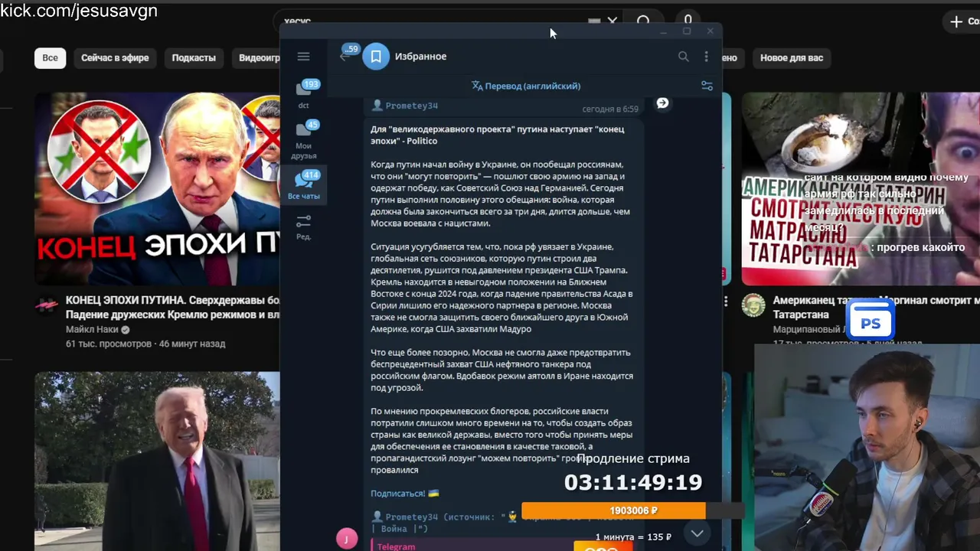Viewport: 980px width, 551px height.
Task: Open the Американец татарин video thumbnail
Action: click(861, 188)
